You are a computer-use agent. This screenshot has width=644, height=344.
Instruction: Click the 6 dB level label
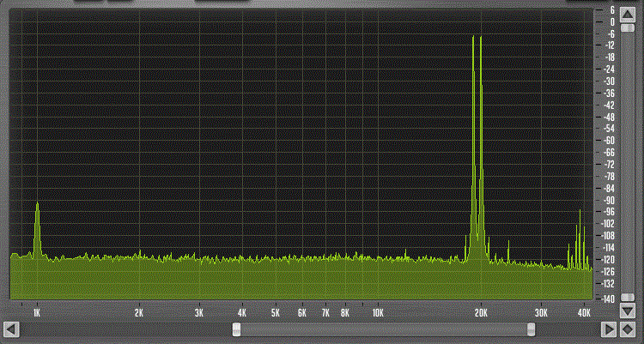(x=612, y=10)
